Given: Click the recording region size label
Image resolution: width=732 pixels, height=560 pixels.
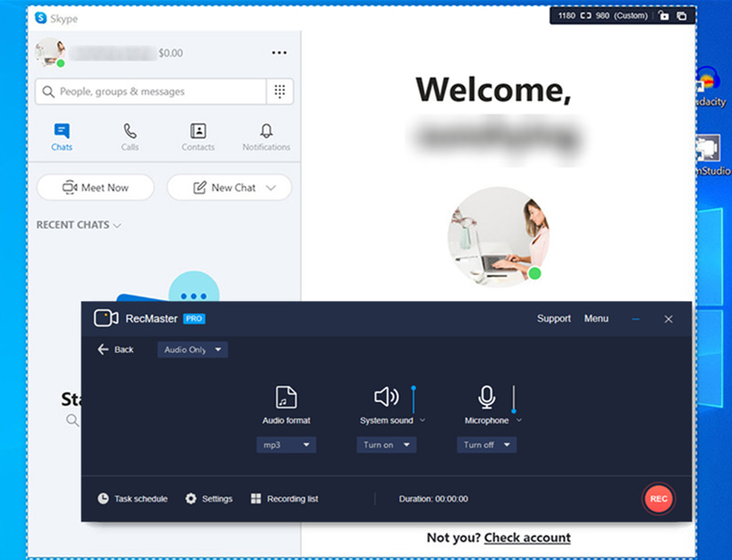Looking at the screenshot, I should coord(603,16).
